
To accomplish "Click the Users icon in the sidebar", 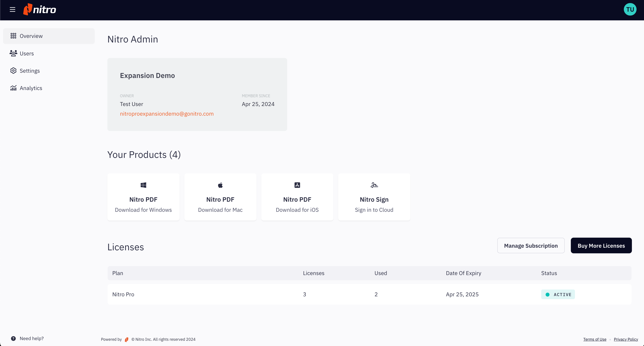I will click(x=14, y=53).
